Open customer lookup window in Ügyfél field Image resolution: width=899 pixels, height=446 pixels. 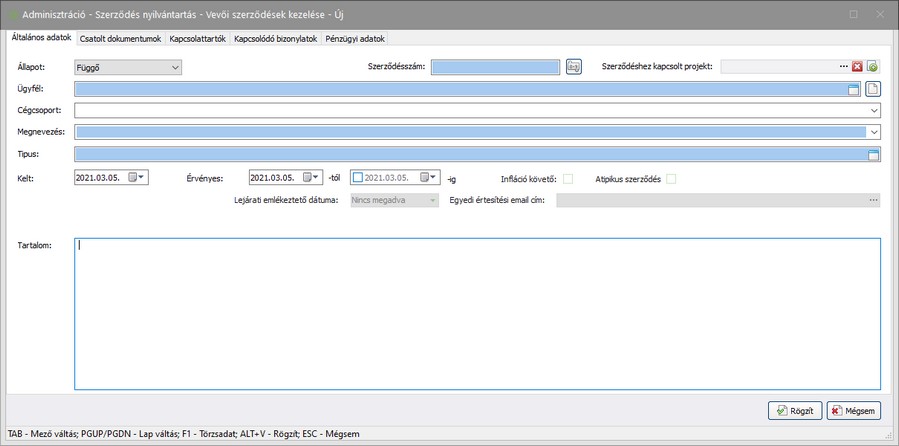click(854, 89)
